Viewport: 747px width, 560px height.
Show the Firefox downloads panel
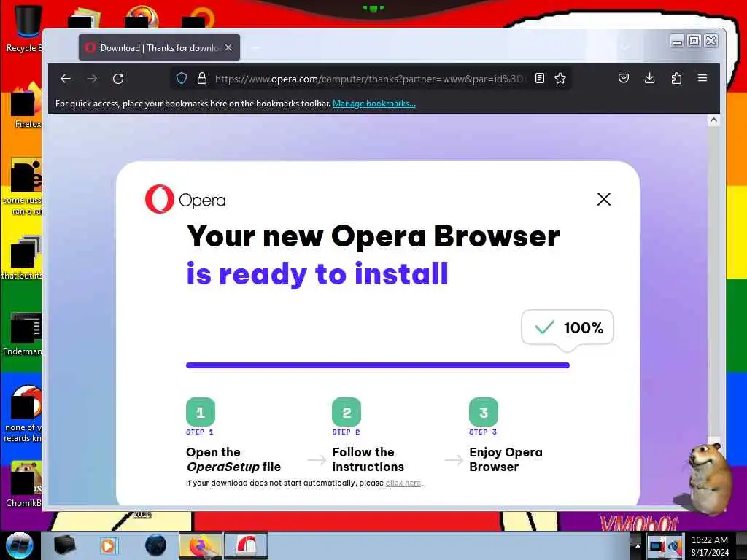(649, 78)
